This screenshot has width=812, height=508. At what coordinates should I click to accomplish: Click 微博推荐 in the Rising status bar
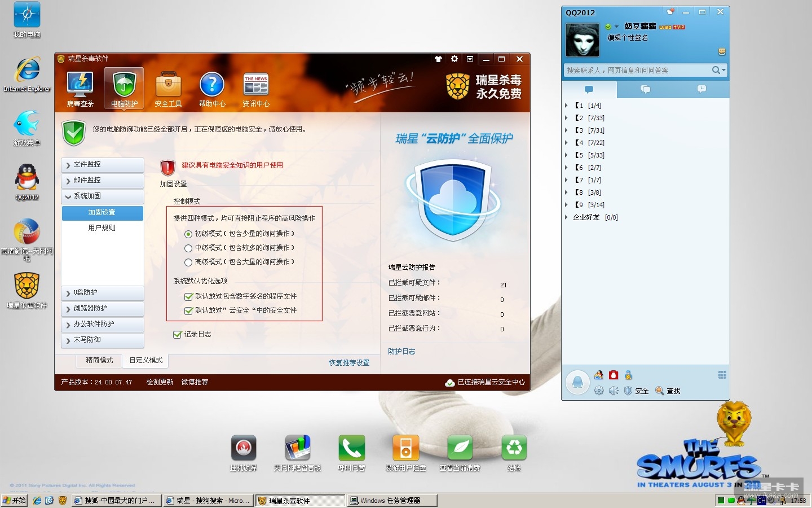coord(195,382)
